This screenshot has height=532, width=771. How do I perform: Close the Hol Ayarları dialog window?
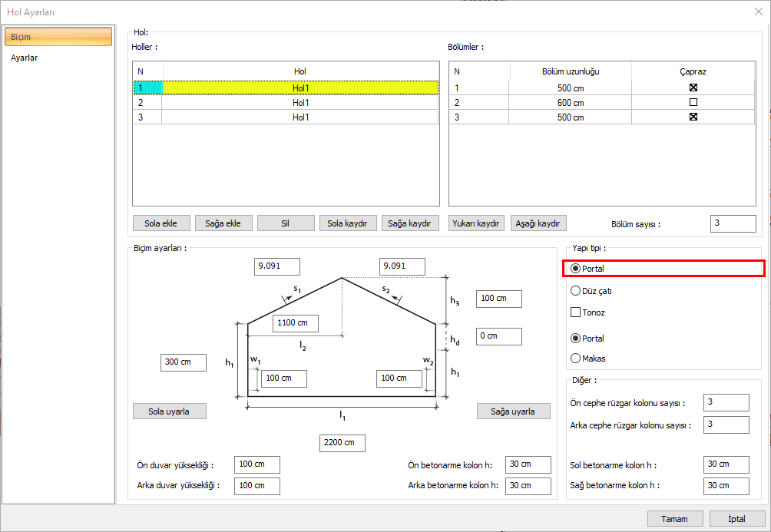[758, 11]
